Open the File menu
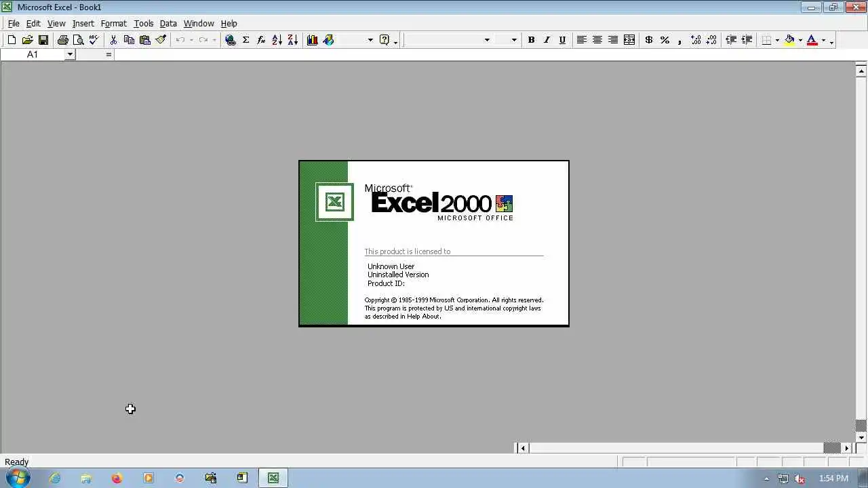Screen dimensions: 868x488 [x=14, y=23]
